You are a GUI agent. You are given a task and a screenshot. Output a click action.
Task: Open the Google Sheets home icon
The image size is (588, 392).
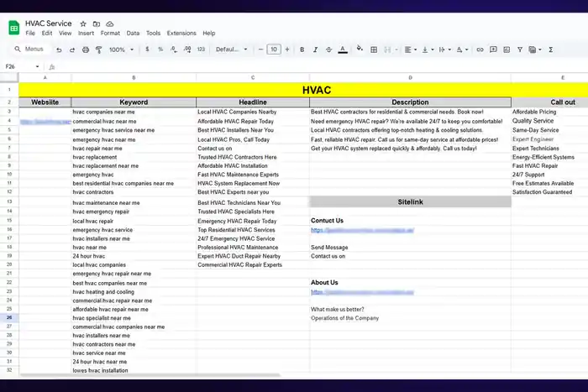14,28
